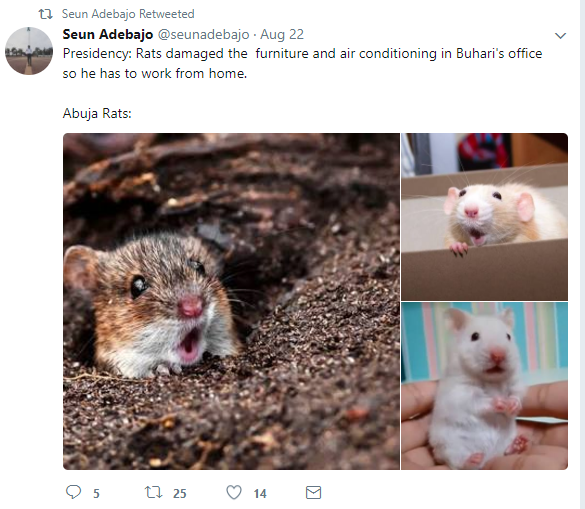Screen dimensions: 585x509
Task: Open the @seunadebajo handle link
Action: click(x=203, y=34)
